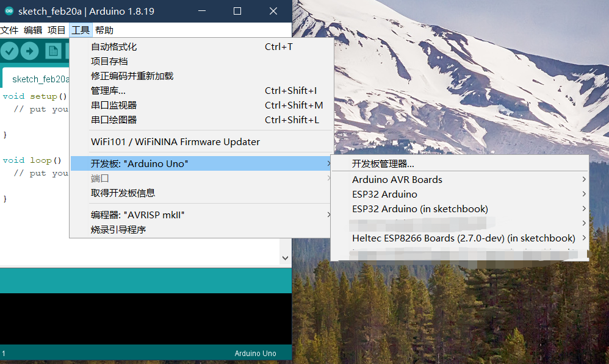Screen dimensions: 609x364
Task: Open the 文件 menu
Action: coord(10,29)
